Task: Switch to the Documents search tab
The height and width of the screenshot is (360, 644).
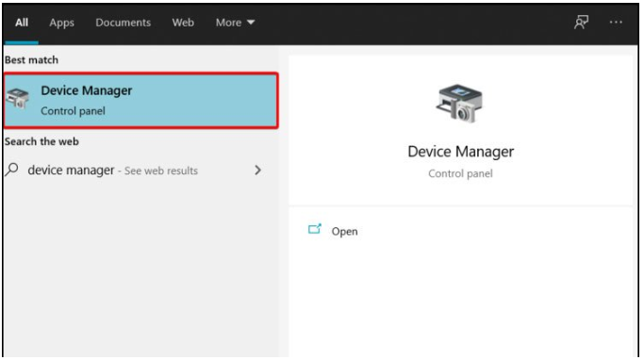Action: [x=124, y=23]
